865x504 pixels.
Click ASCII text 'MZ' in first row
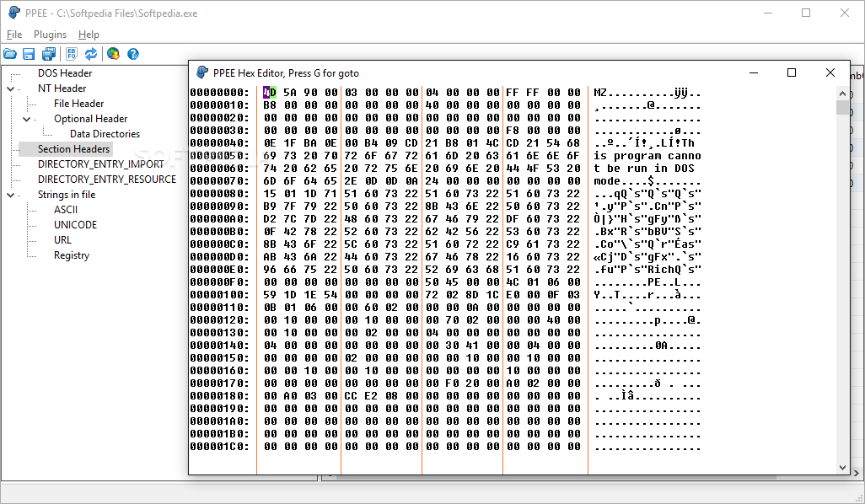click(x=600, y=93)
